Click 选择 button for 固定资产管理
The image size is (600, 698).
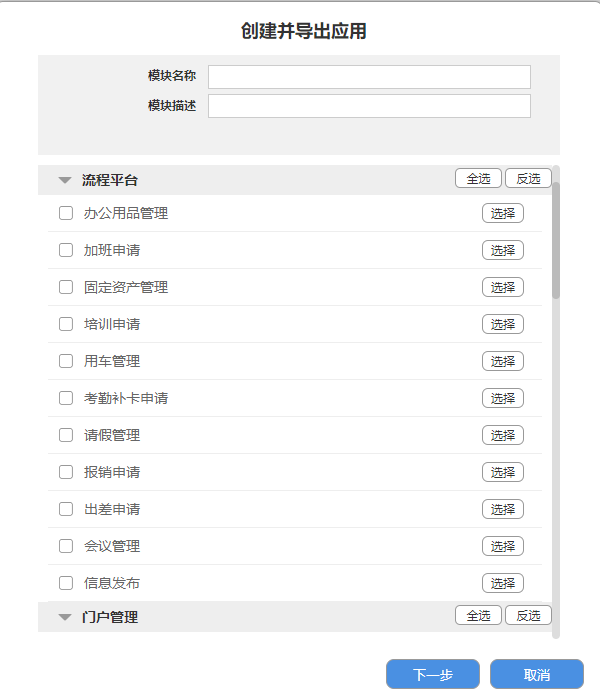tap(503, 287)
